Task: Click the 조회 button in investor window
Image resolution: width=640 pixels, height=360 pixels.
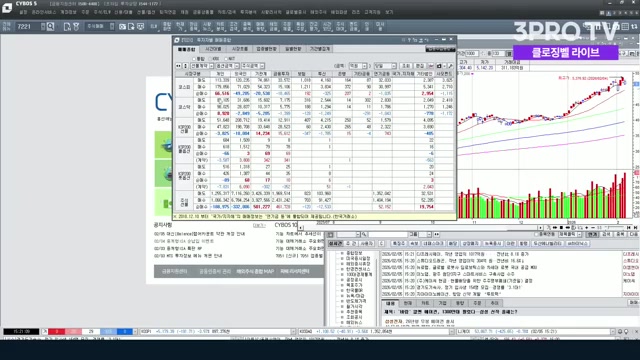Action: click(x=406, y=66)
